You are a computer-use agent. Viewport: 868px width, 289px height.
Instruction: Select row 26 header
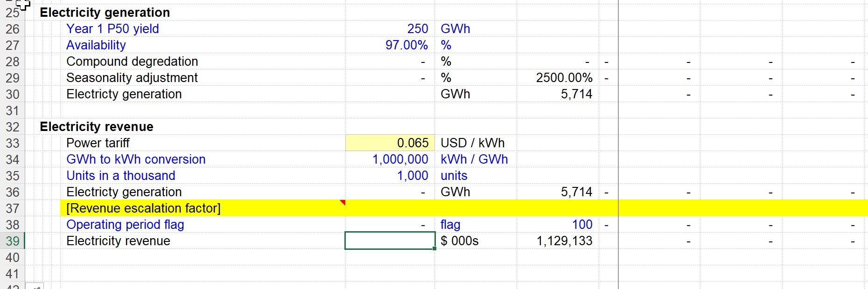(13, 29)
